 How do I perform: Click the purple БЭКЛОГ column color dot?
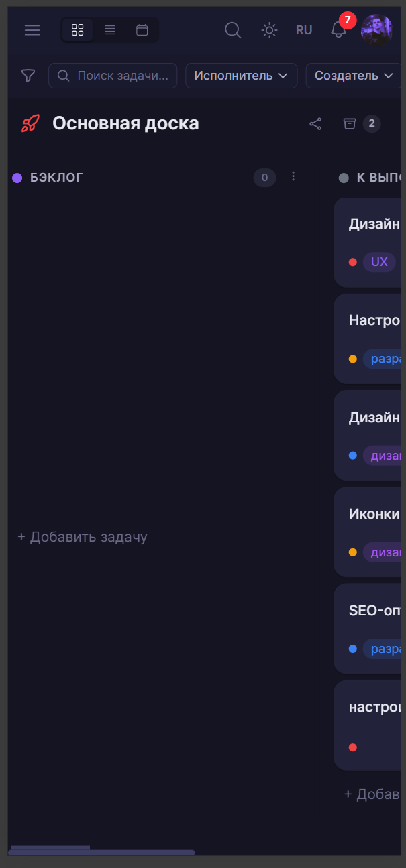click(x=17, y=178)
